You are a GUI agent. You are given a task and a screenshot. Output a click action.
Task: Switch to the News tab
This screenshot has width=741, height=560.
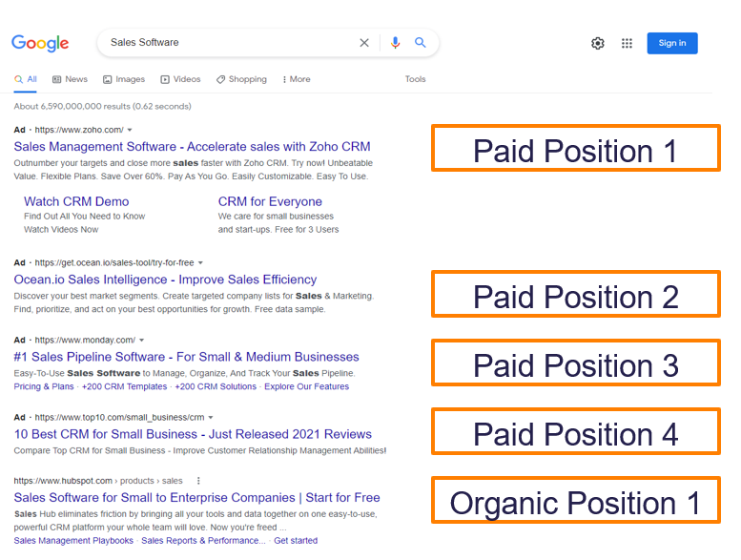pos(70,79)
